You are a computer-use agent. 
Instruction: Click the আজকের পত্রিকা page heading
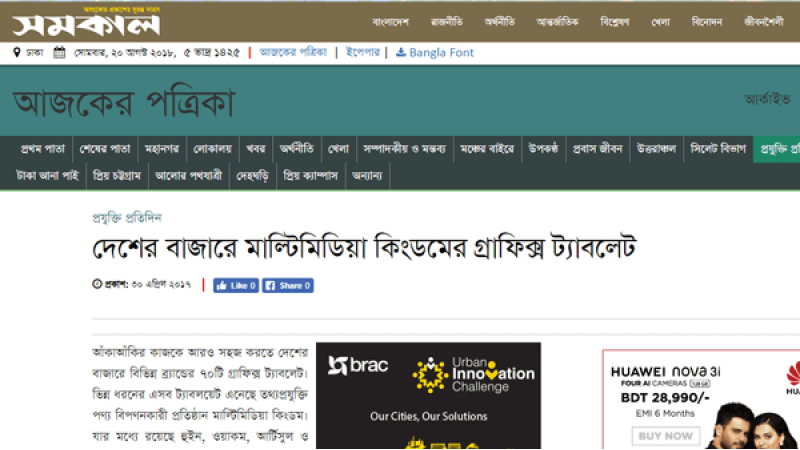click(x=124, y=102)
